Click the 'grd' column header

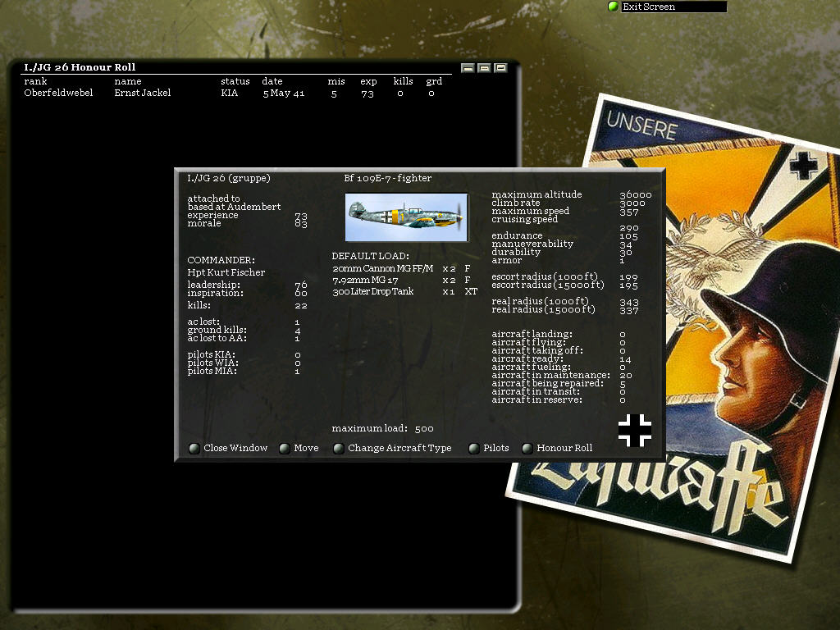434,81
